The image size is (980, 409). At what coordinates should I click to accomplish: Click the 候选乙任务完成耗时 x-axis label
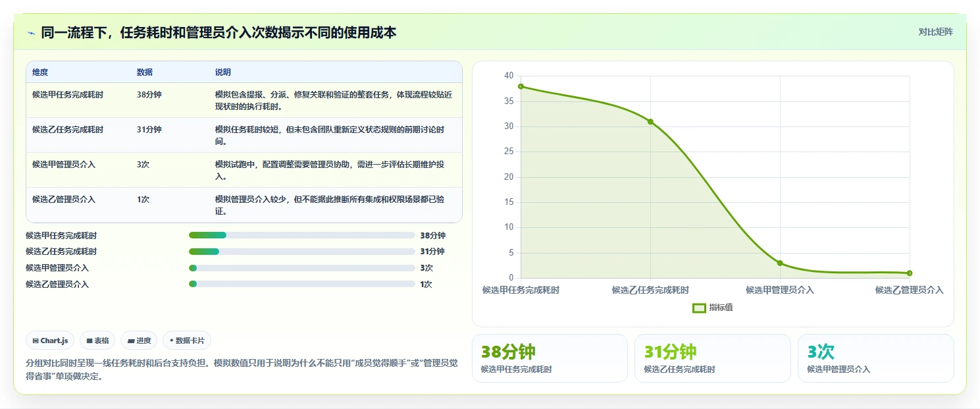[650, 290]
